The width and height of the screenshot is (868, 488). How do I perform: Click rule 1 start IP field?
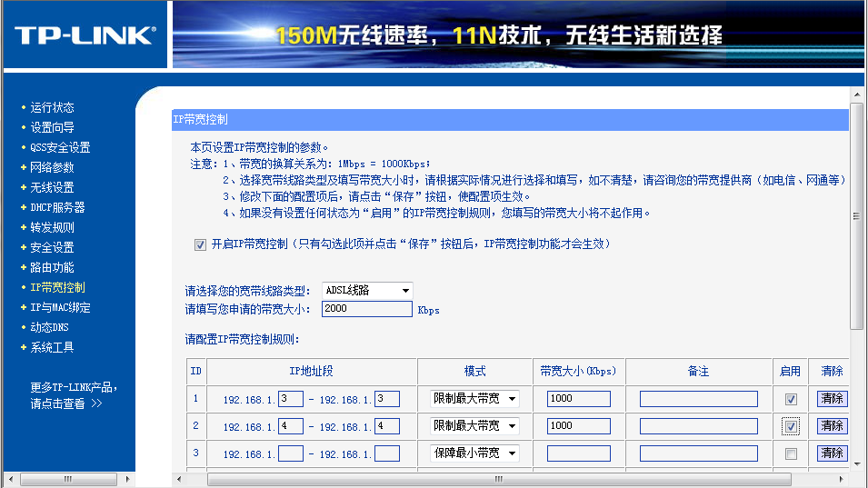pyautogui.click(x=291, y=399)
